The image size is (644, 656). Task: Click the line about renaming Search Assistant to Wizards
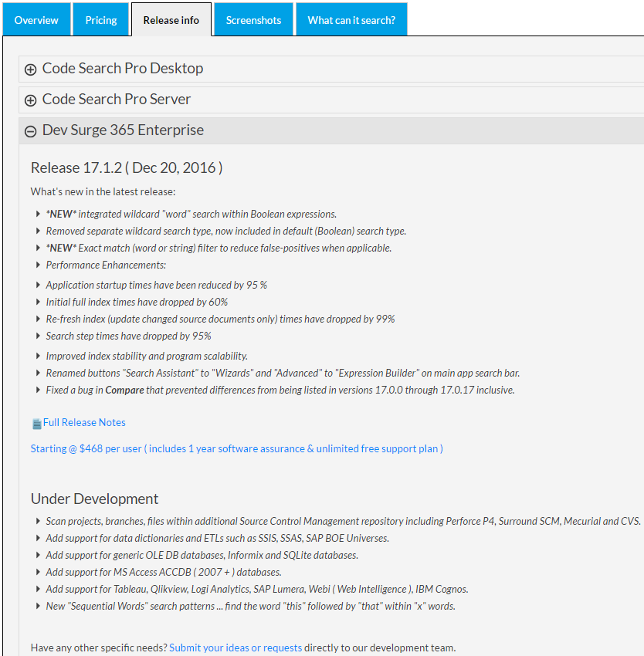point(283,374)
